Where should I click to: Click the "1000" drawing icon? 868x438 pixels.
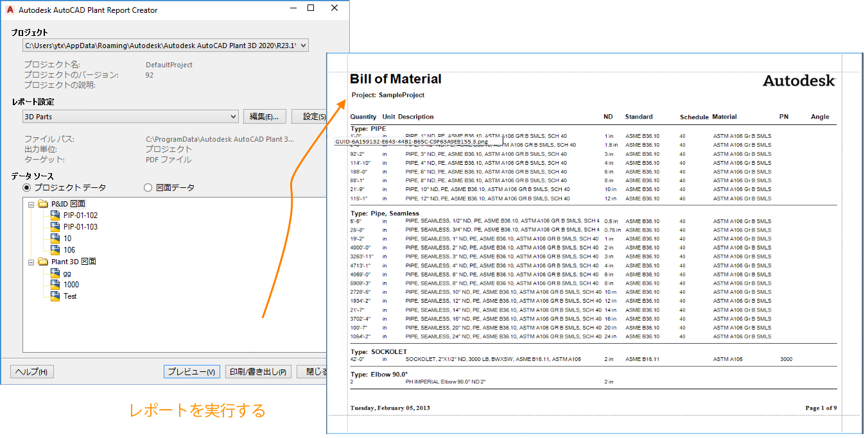coord(55,284)
